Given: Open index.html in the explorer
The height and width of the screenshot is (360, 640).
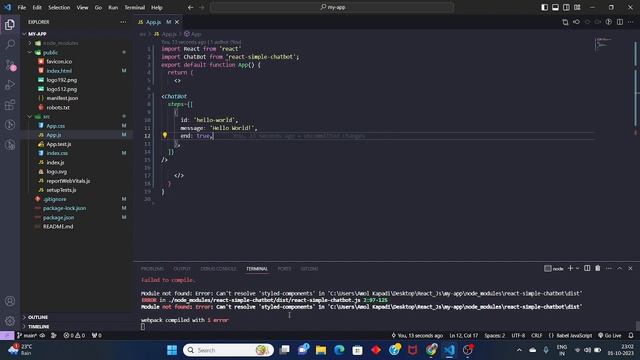Looking at the screenshot, I should (59, 71).
